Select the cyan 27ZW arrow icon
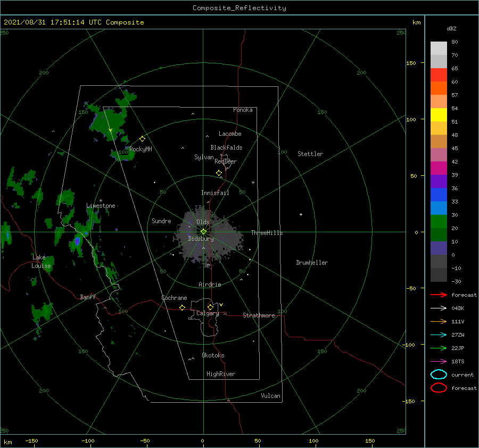Viewport: 479px width, 448px height. click(439, 335)
